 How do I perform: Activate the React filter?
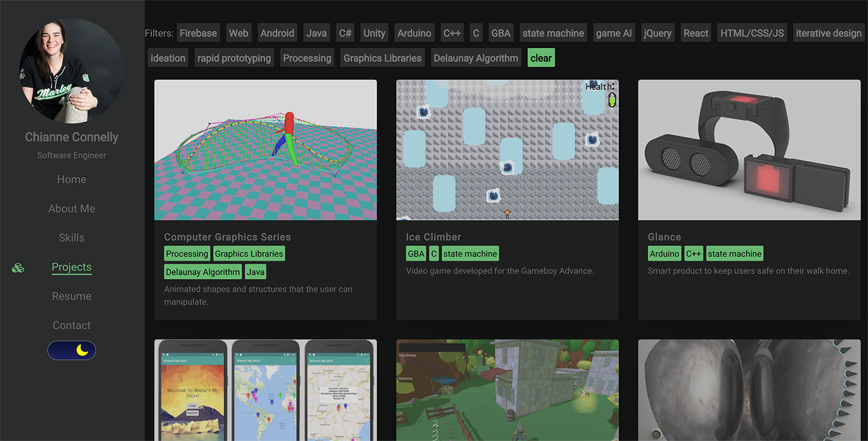tap(695, 33)
